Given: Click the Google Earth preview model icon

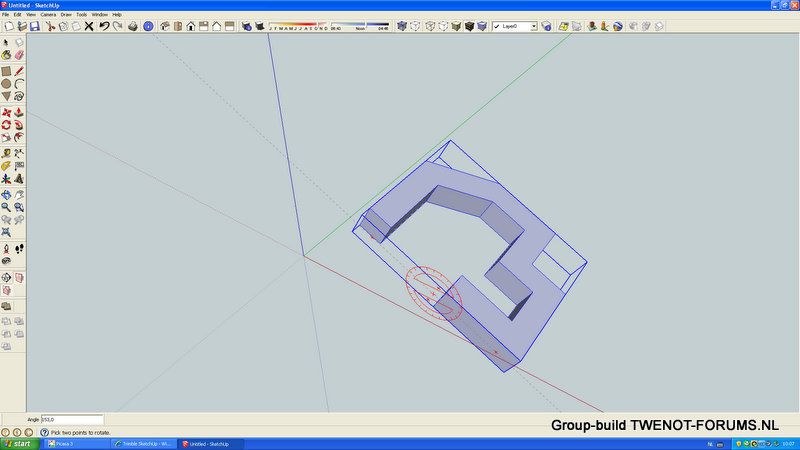Looking at the screenshot, I should 618,26.
